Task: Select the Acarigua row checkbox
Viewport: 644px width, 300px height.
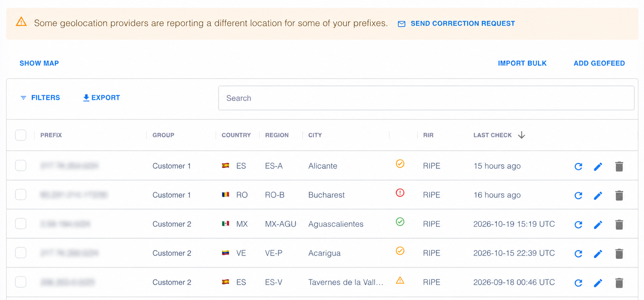Action: 21,253
